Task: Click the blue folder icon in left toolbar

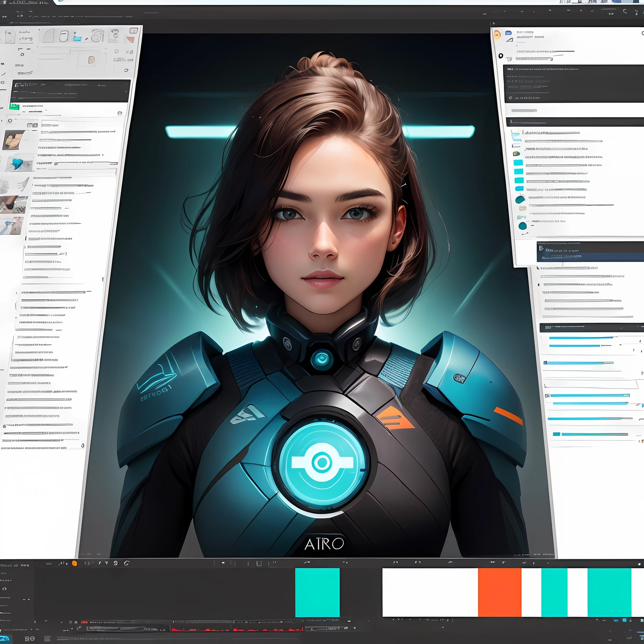Action: [77, 38]
